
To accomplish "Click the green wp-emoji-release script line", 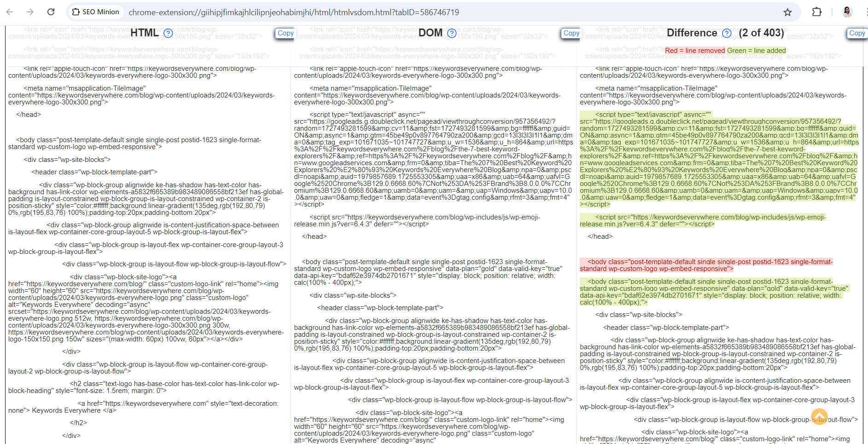I will coord(703,220).
